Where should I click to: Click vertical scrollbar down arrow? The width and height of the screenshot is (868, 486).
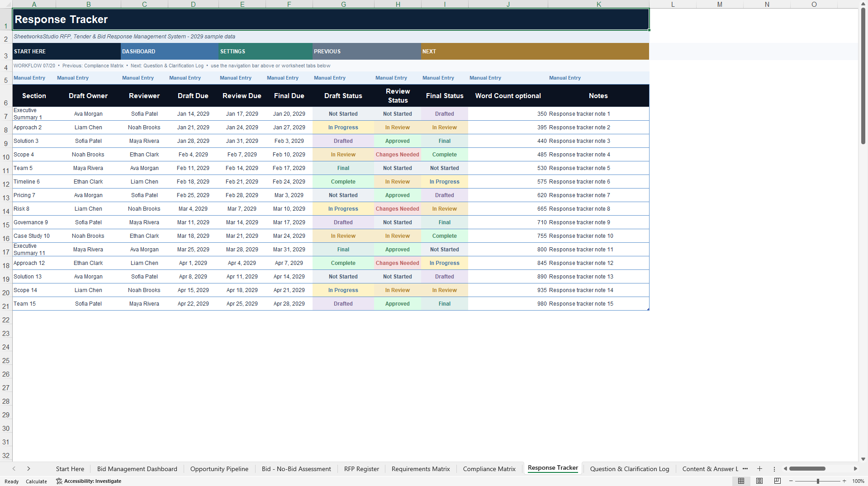863,459
